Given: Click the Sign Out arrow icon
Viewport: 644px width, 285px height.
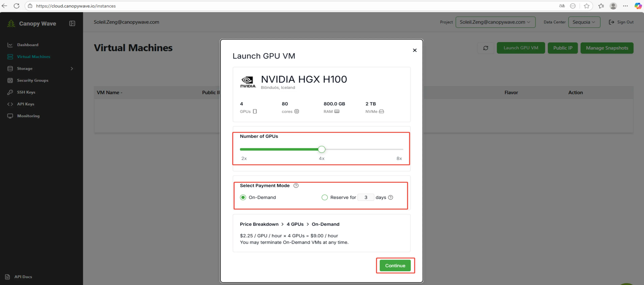Looking at the screenshot, I should click(x=611, y=22).
